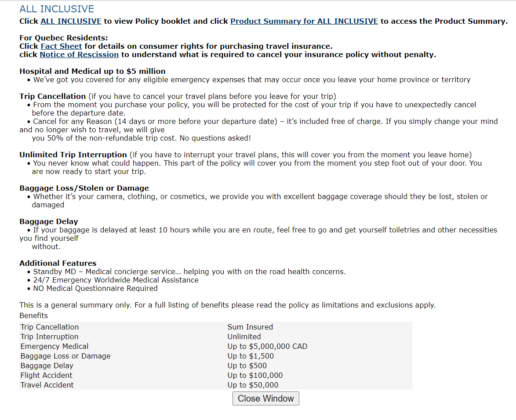Open the Fact Sheet link

click(x=61, y=46)
